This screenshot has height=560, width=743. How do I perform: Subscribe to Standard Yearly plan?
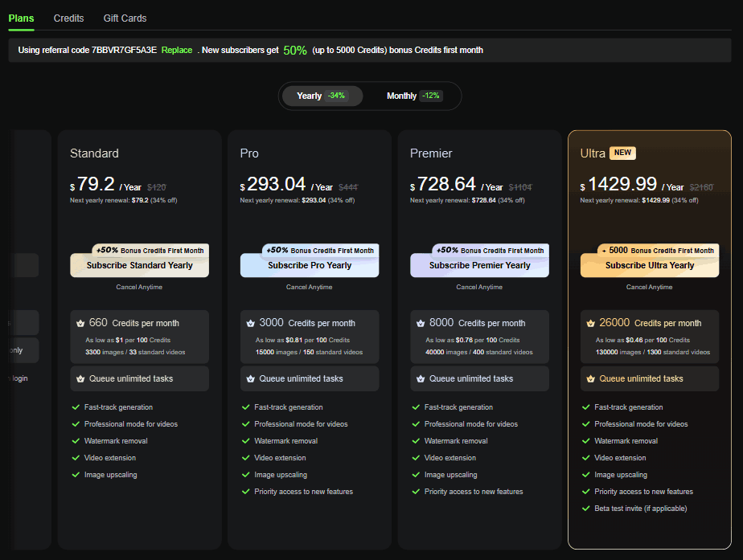click(139, 265)
